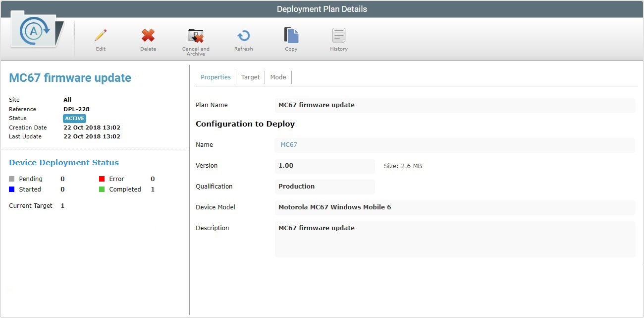Open Cancel and Archive
Screen dimensions: 644x318
tap(196, 36)
